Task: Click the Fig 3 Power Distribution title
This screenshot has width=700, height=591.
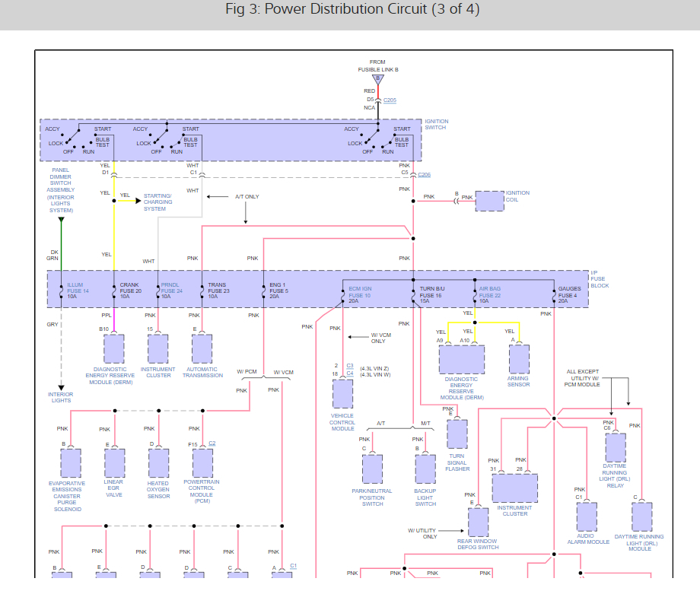Action: click(x=351, y=9)
